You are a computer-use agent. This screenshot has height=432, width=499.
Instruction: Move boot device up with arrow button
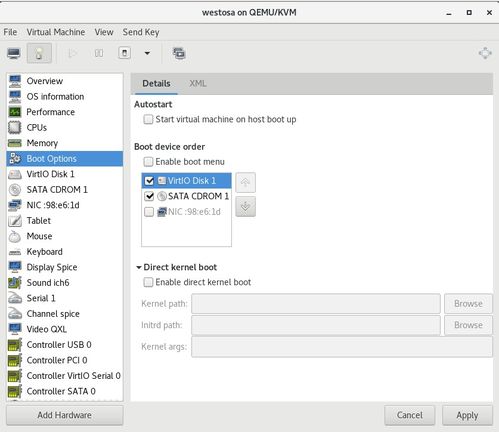tap(245, 182)
